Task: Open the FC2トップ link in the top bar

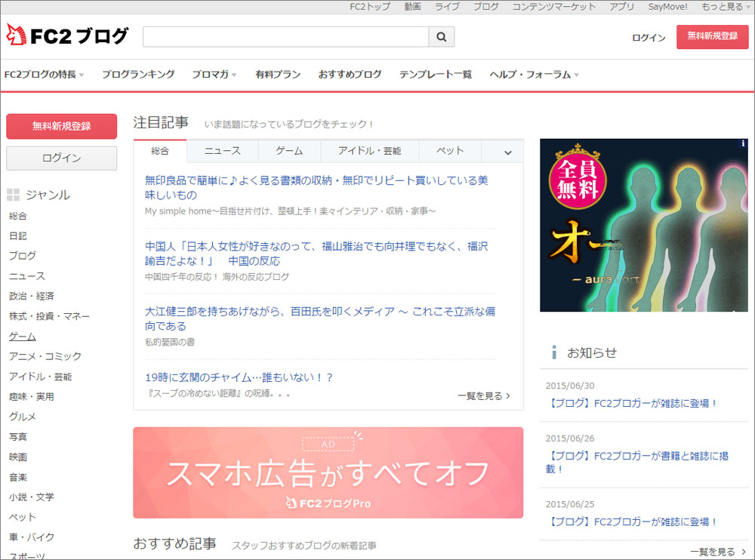Action: pyautogui.click(x=370, y=7)
